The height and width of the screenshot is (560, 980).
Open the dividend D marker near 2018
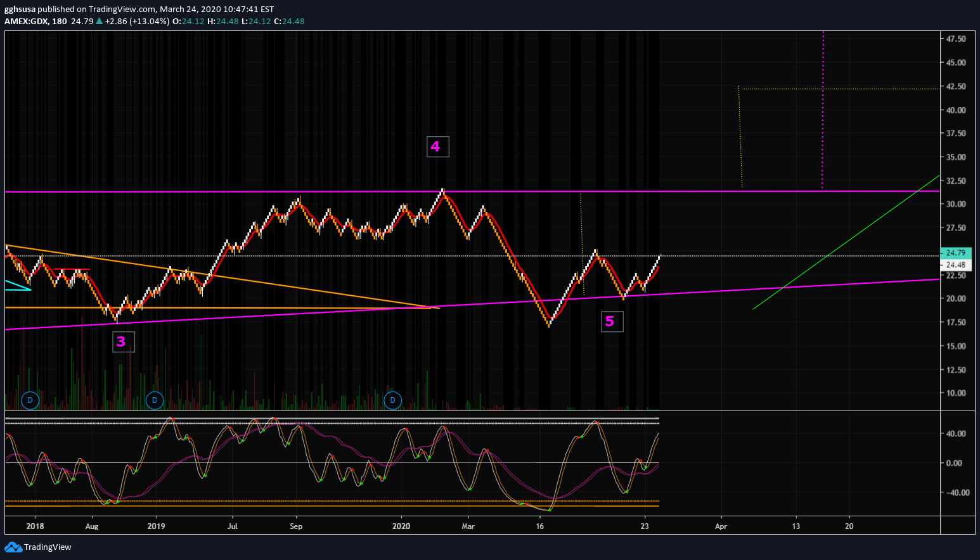coord(30,400)
